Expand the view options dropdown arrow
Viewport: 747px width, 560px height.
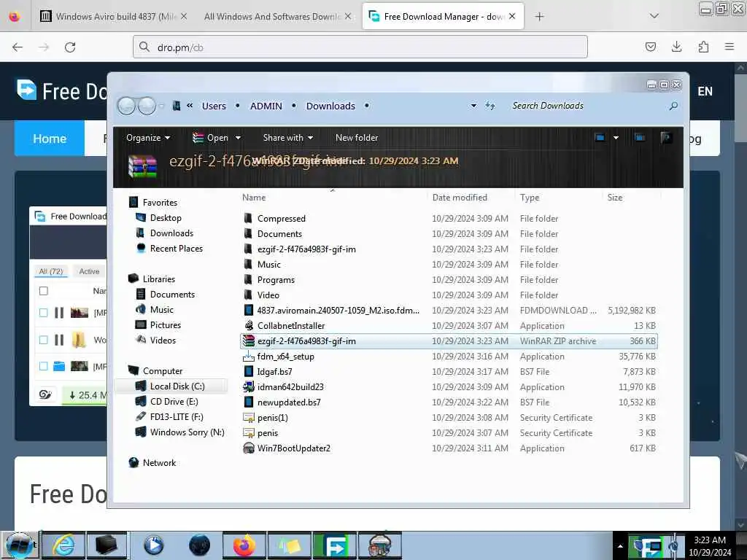616,138
